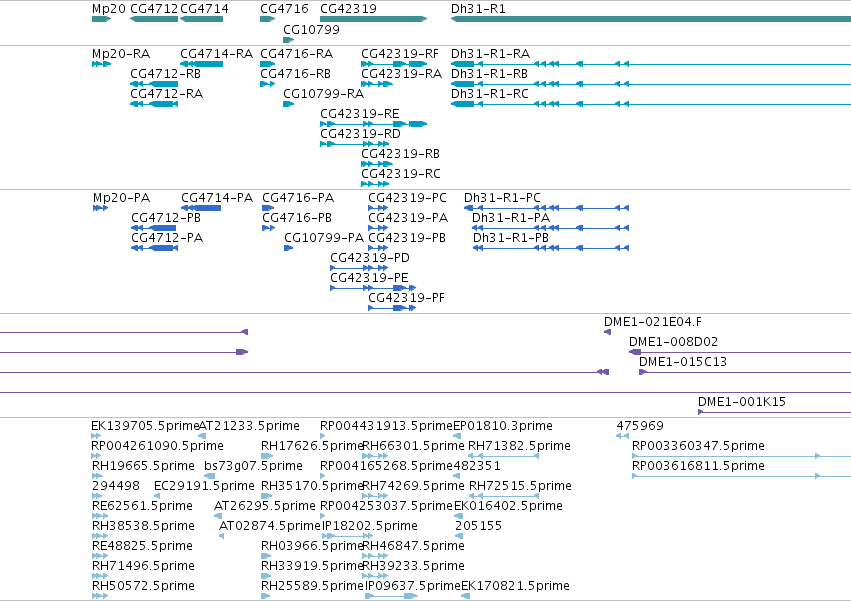Screen dimensions: 851x601
Task: Click EST RP003616811.5prime
Action: click(x=698, y=466)
